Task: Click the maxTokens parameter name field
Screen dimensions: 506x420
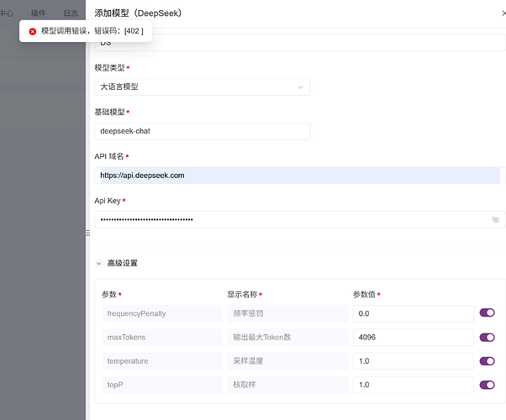Action: pos(162,338)
